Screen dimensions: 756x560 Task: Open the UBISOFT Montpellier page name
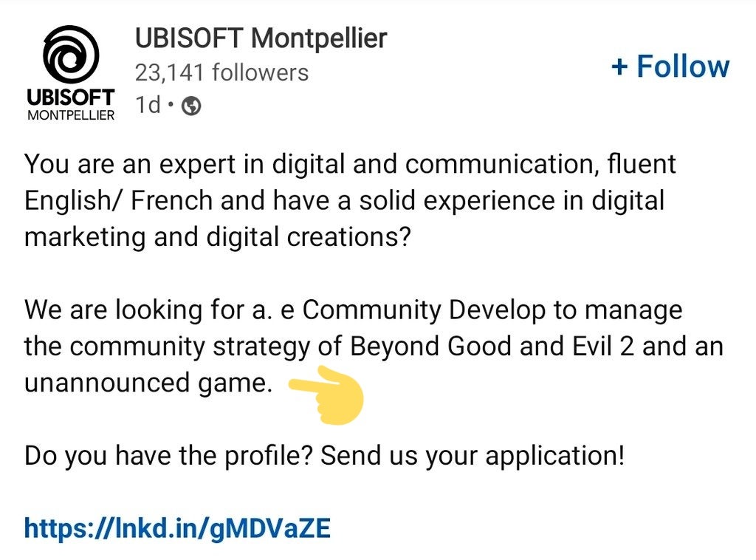(x=261, y=38)
